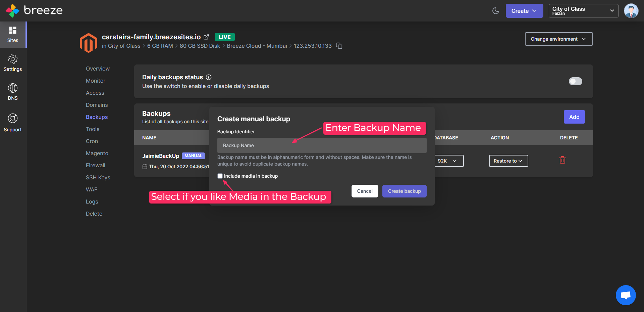Show daily backups status info icon

tap(209, 77)
